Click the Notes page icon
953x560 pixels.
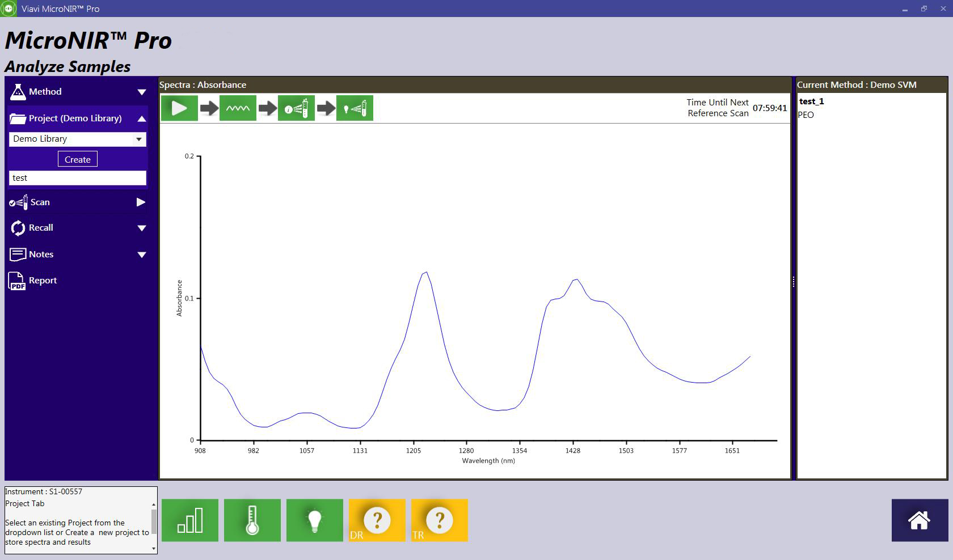(x=18, y=254)
